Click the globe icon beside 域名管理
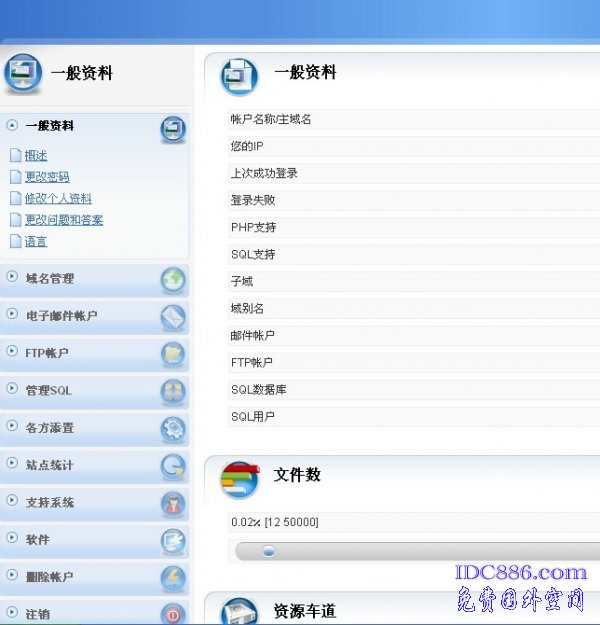 point(173,280)
